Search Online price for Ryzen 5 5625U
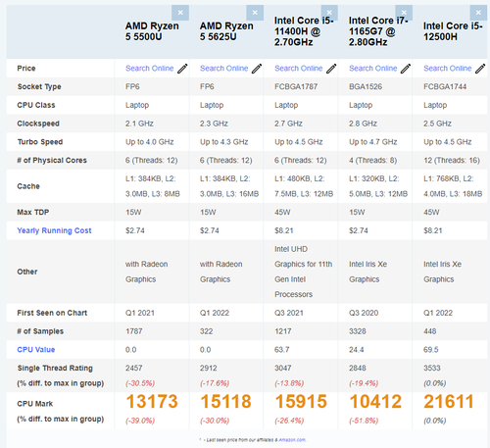 [224, 69]
